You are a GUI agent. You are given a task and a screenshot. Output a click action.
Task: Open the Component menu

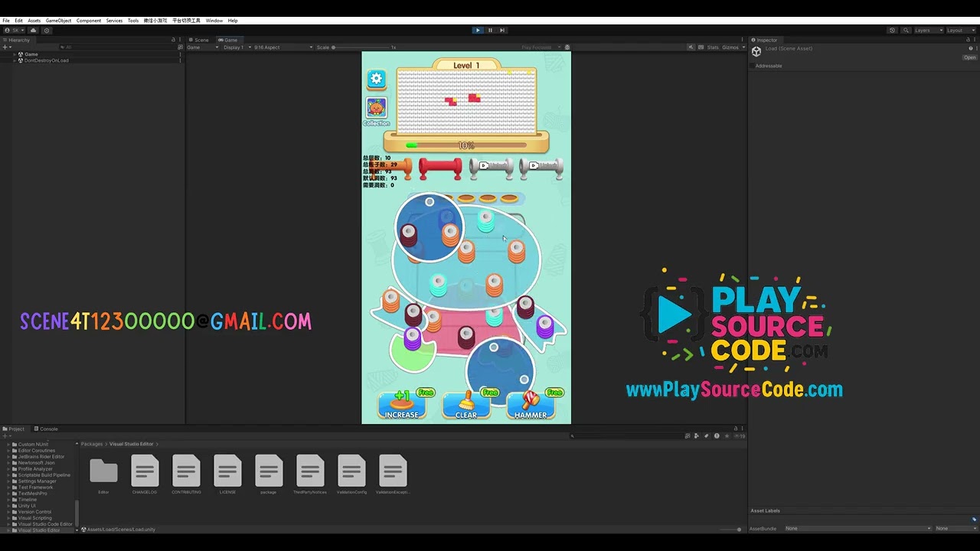pyautogui.click(x=89, y=21)
